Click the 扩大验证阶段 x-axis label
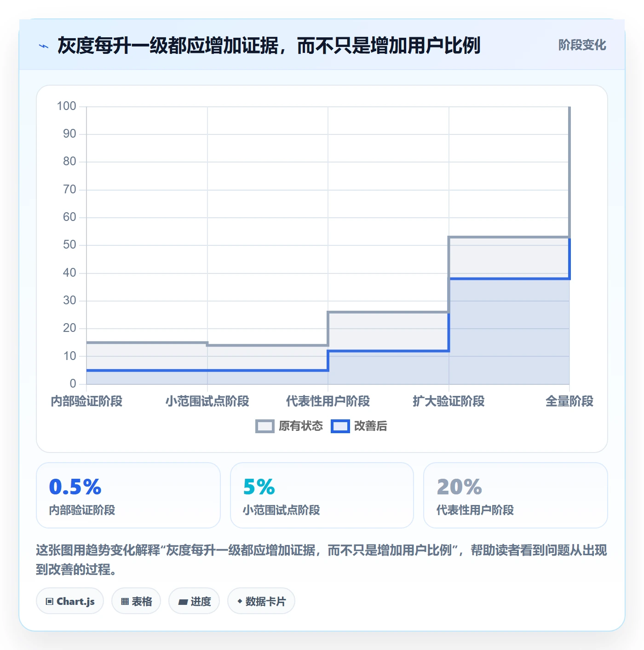The height and width of the screenshot is (650, 644). click(449, 401)
